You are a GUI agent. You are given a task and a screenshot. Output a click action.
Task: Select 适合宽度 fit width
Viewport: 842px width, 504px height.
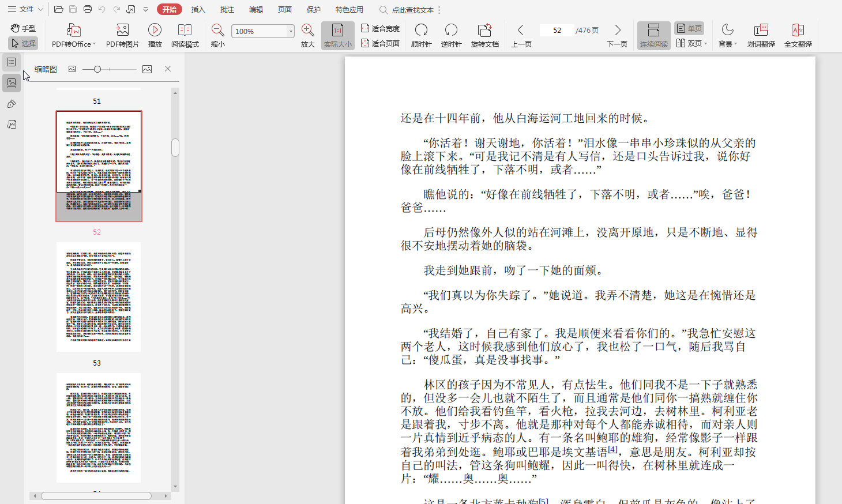click(x=380, y=28)
